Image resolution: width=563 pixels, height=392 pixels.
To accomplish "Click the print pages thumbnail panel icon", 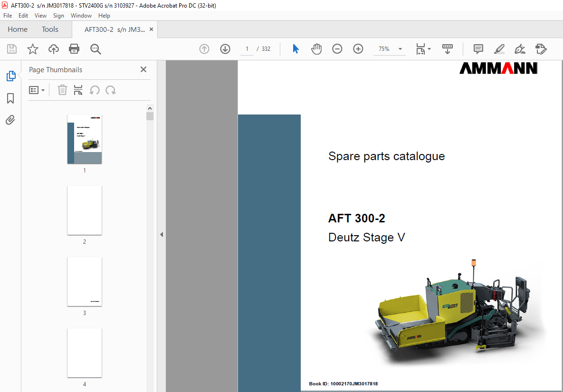I will 78,90.
